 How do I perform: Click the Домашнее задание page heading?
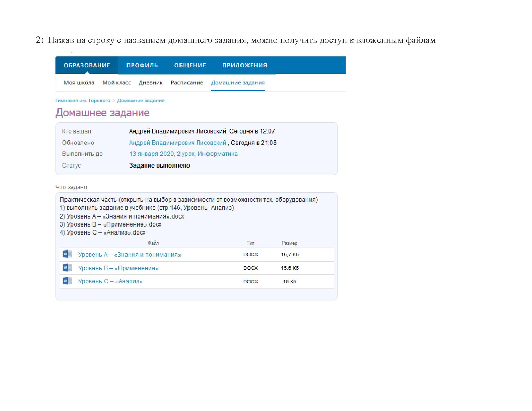pos(103,113)
